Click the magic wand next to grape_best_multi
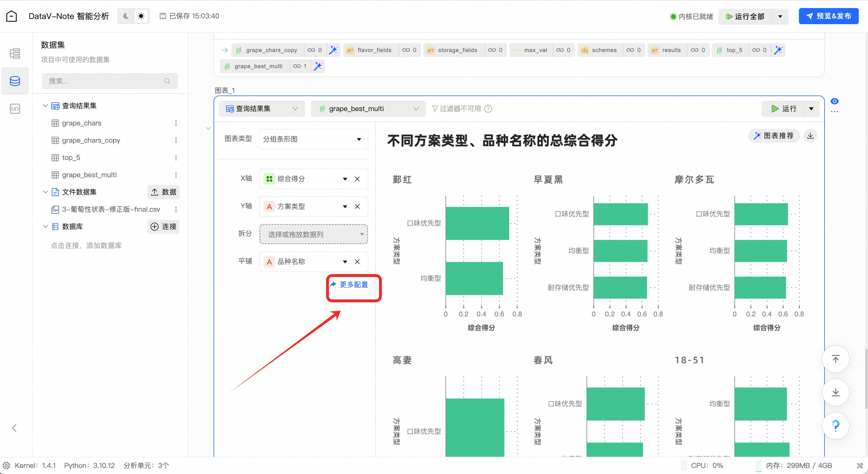 point(318,66)
